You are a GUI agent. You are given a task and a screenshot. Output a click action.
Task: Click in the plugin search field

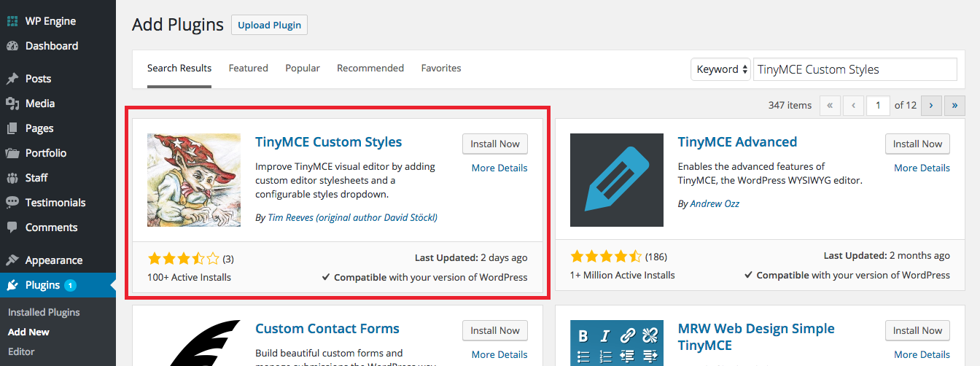(855, 69)
